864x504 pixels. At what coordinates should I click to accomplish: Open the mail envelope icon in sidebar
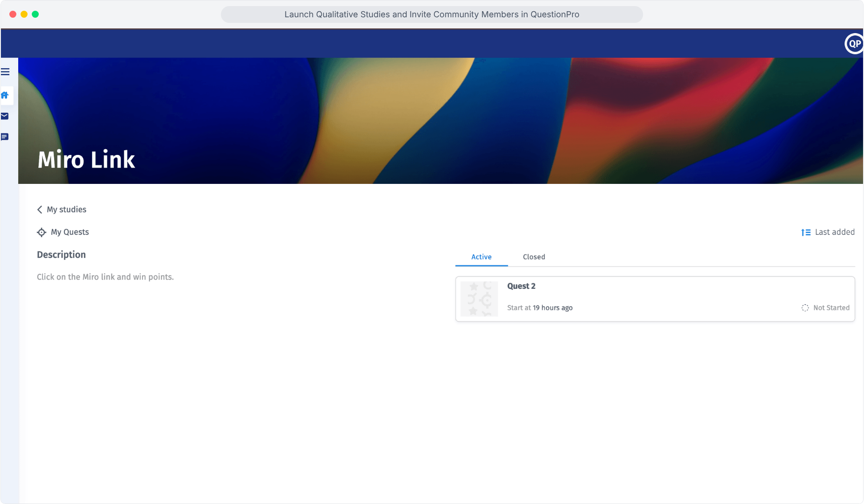[5, 116]
